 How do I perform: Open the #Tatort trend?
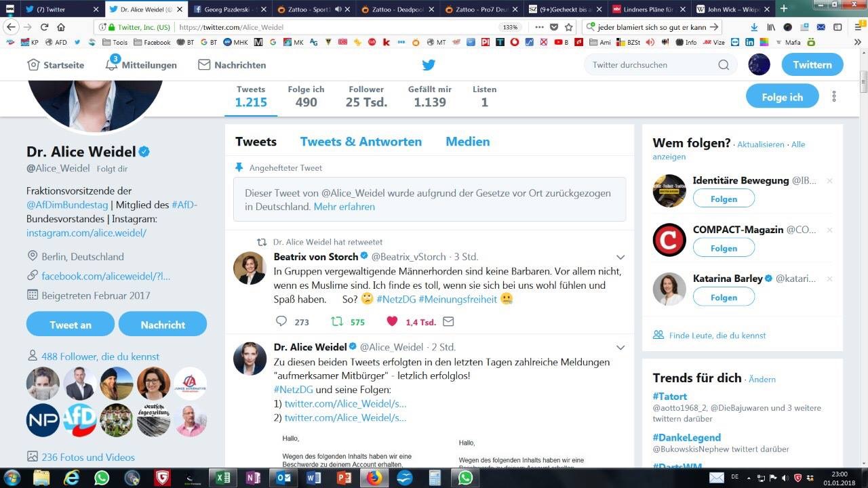pyautogui.click(x=670, y=396)
